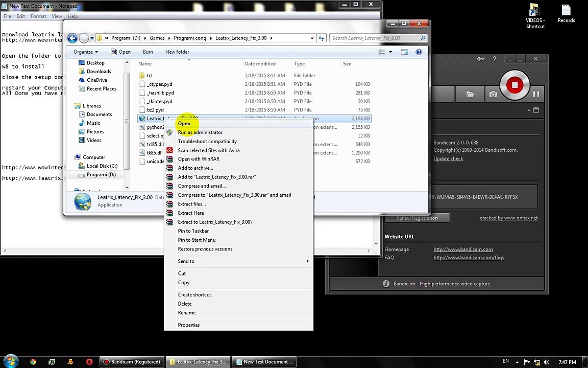Open Explorer help icon
Screen dimensions: 588x368
[x=419, y=52]
